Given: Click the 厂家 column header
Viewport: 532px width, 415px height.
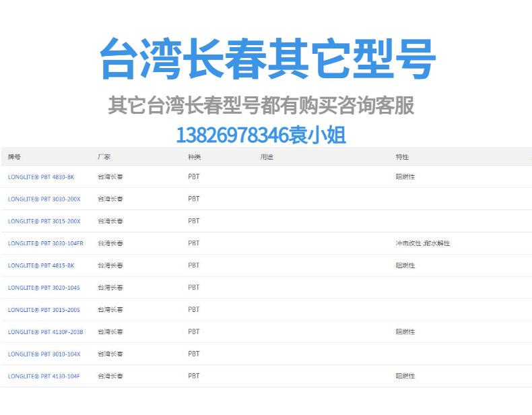Looking at the screenshot, I should (104, 157).
